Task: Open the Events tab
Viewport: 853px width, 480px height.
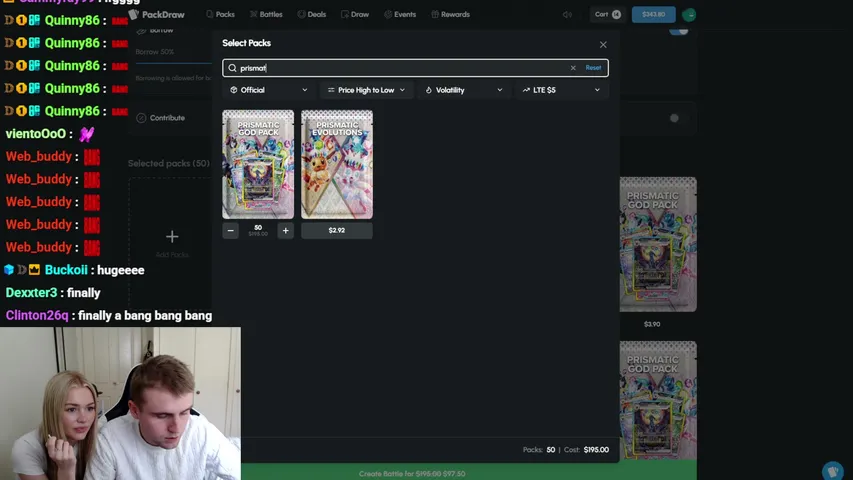Action: tap(400, 15)
